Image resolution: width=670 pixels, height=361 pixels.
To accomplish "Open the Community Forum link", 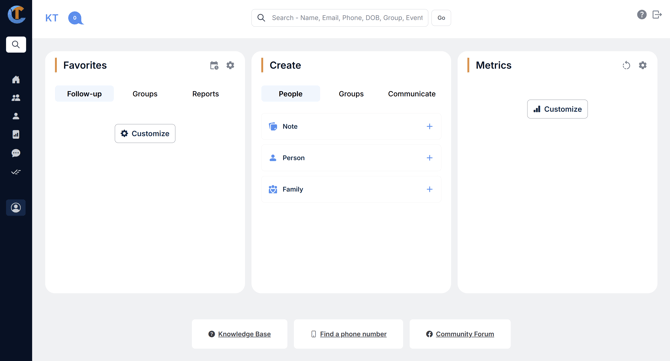I will coord(465,334).
